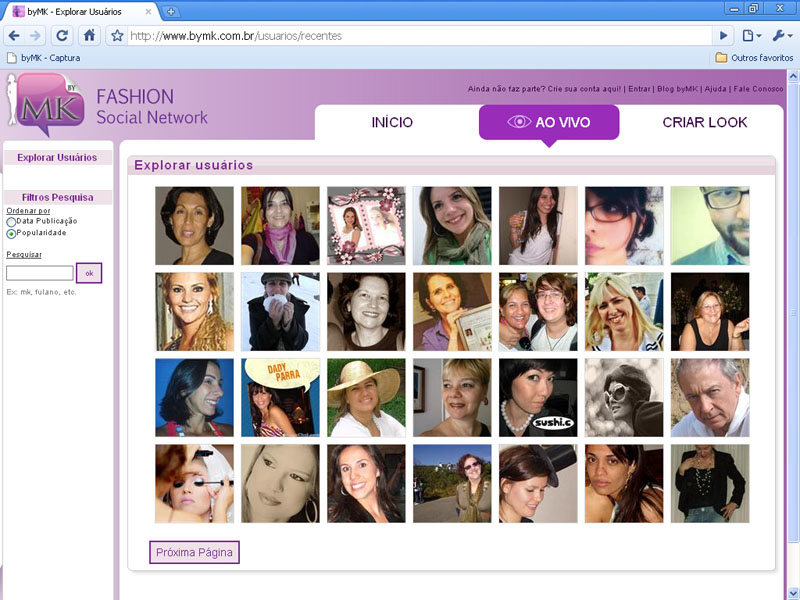800x600 pixels.
Task: Bookmark page with the star icon
Action: pos(117,35)
